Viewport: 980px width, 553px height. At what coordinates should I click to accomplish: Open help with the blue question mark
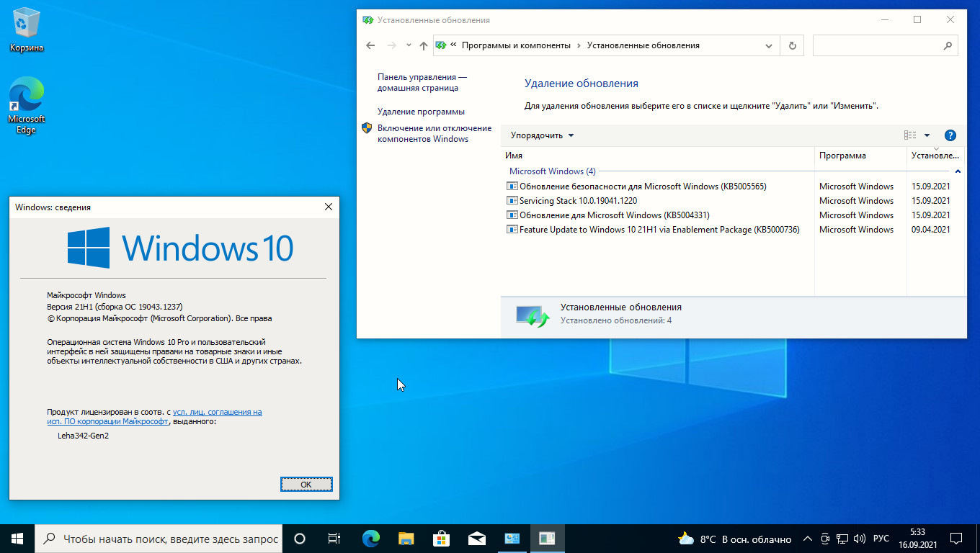click(x=950, y=135)
